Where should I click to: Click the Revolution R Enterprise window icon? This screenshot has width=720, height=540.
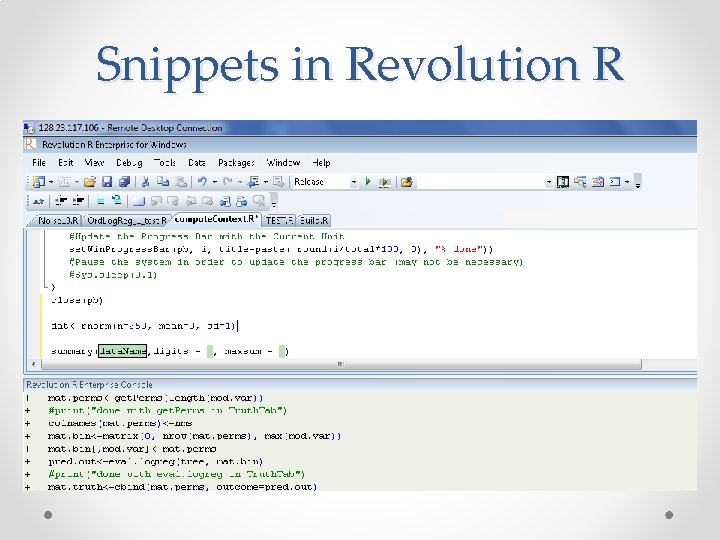click(x=30, y=145)
